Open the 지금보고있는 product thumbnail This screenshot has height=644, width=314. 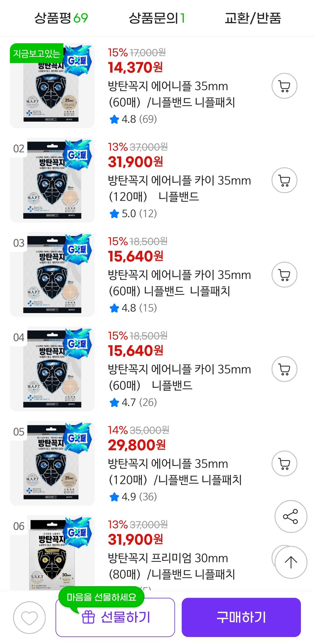pos(52,86)
